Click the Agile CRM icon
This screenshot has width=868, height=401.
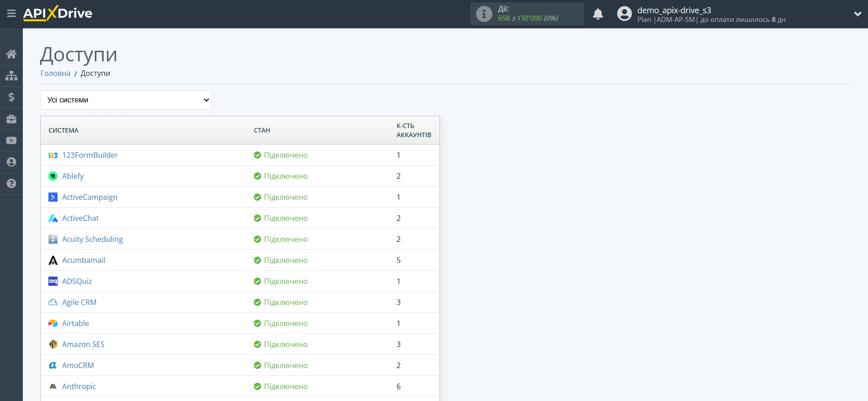(53, 302)
